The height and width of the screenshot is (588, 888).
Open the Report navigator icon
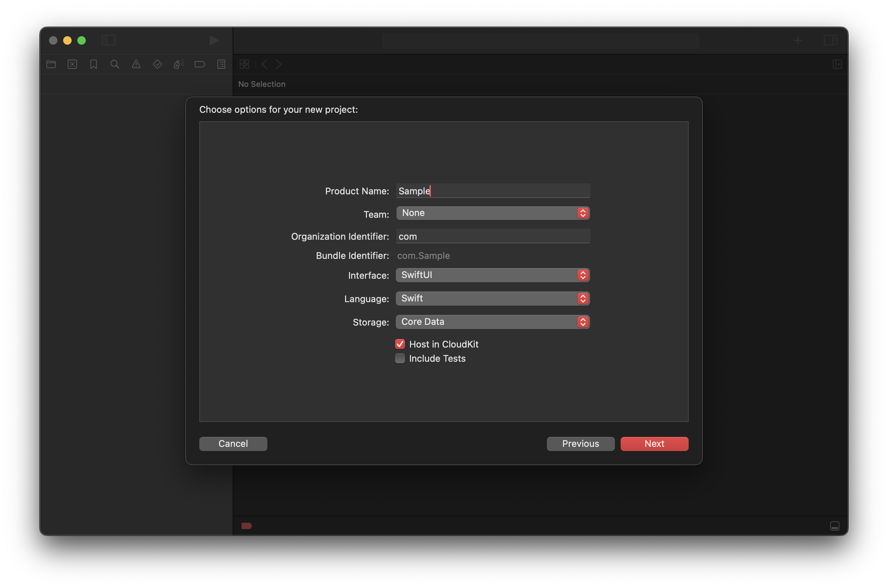click(x=221, y=64)
